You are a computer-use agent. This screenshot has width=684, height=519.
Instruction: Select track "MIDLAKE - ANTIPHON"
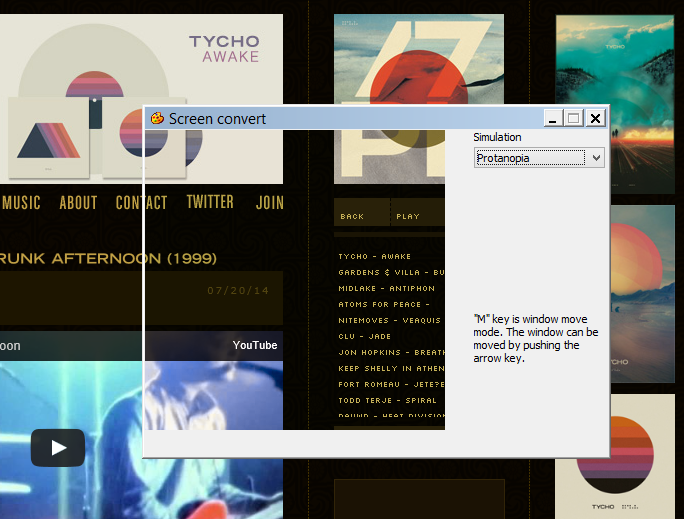click(x=386, y=288)
